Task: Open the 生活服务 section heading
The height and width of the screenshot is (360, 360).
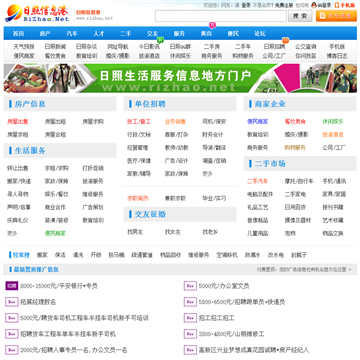Action: click(x=30, y=151)
